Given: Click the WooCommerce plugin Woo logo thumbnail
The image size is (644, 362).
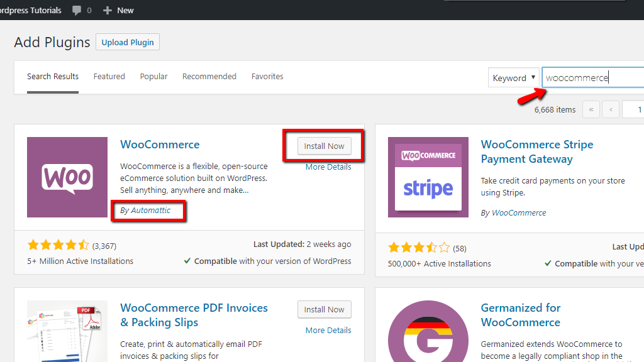Looking at the screenshot, I should point(67,177).
